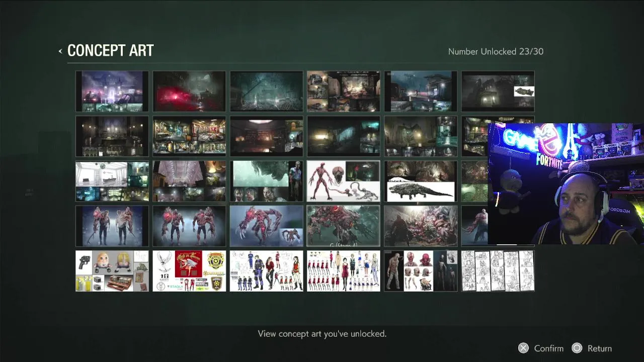Open the greenish lamplit alley artwork
This screenshot has height=362, width=644.
coord(421,136)
